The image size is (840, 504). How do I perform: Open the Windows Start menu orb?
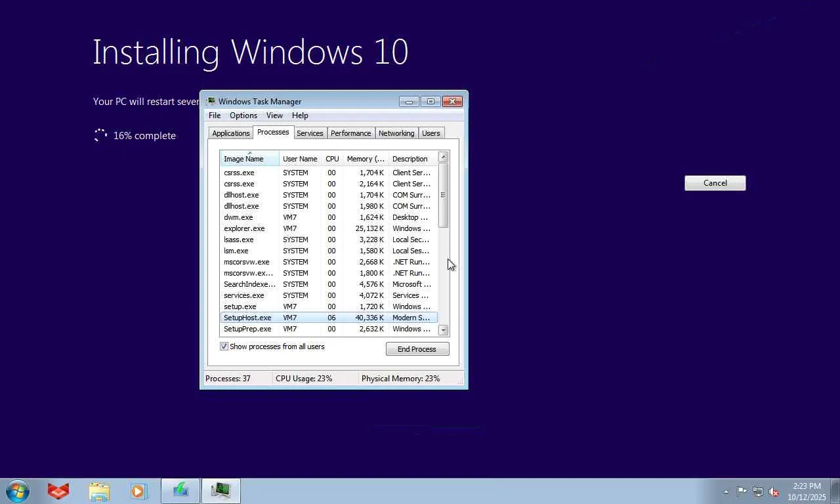[x=17, y=491]
